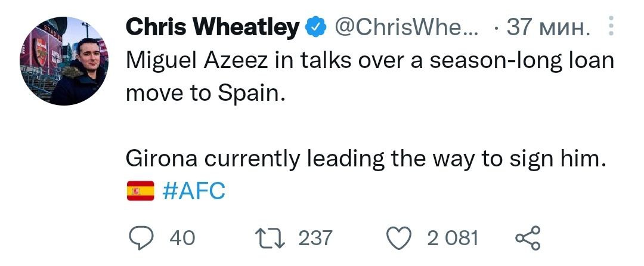
Task: Open the #AFC hashtag
Action: click(x=194, y=191)
